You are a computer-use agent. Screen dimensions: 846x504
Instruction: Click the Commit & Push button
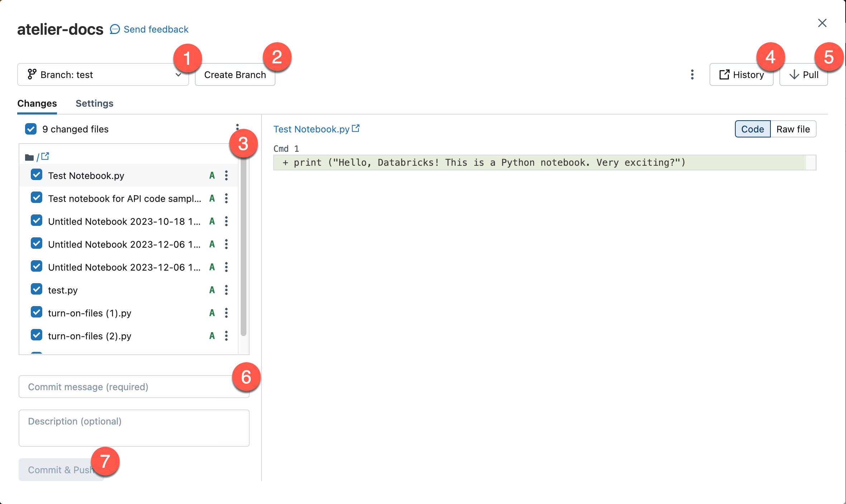tap(60, 470)
